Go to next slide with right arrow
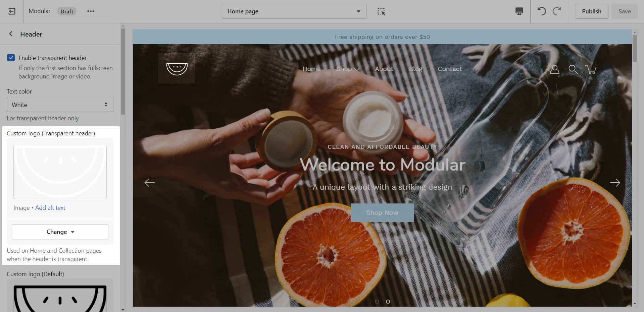This screenshot has width=644, height=312. pos(615,183)
